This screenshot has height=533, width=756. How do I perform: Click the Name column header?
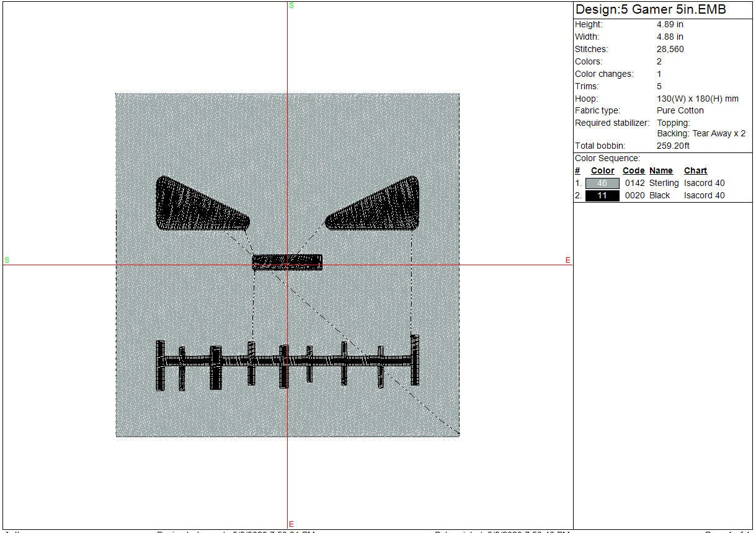point(660,171)
